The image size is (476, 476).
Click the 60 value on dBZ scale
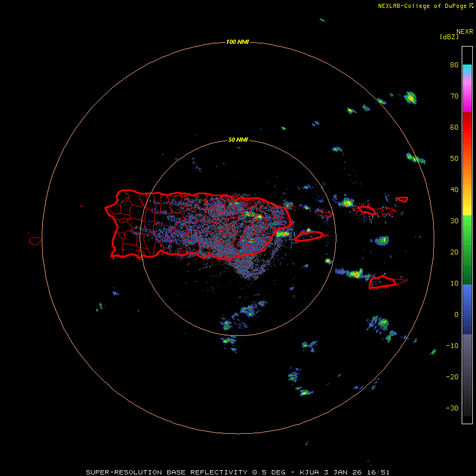tap(454, 127)
